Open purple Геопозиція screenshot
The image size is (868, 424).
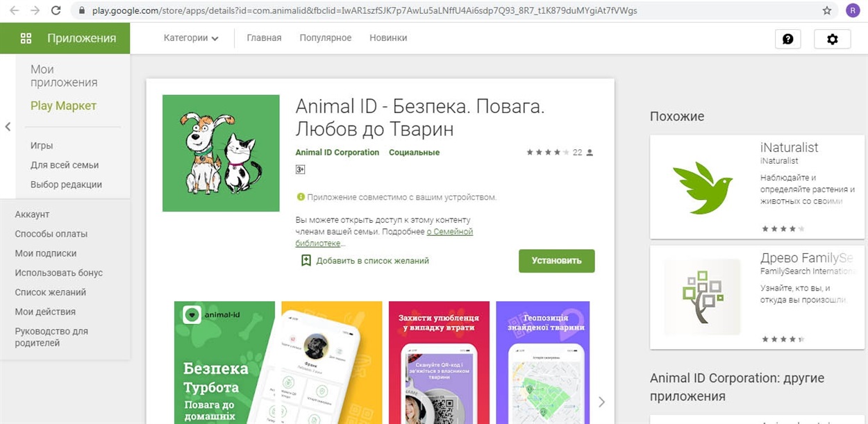[543, 362]
